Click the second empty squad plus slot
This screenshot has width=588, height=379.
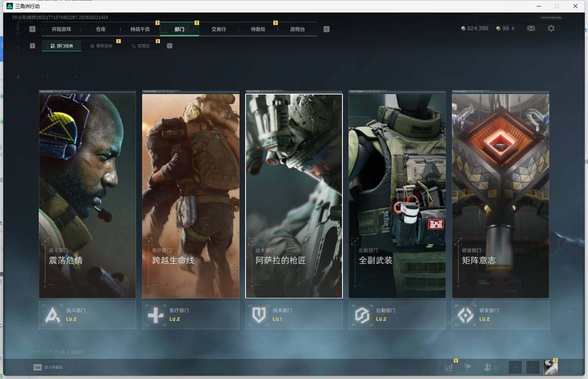pos(533,367)
